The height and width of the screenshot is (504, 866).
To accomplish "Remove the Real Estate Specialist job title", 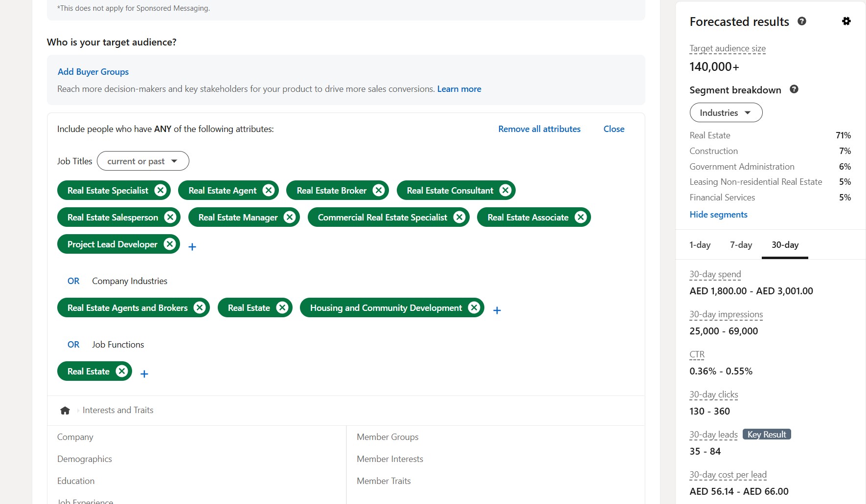I will 160,191.
